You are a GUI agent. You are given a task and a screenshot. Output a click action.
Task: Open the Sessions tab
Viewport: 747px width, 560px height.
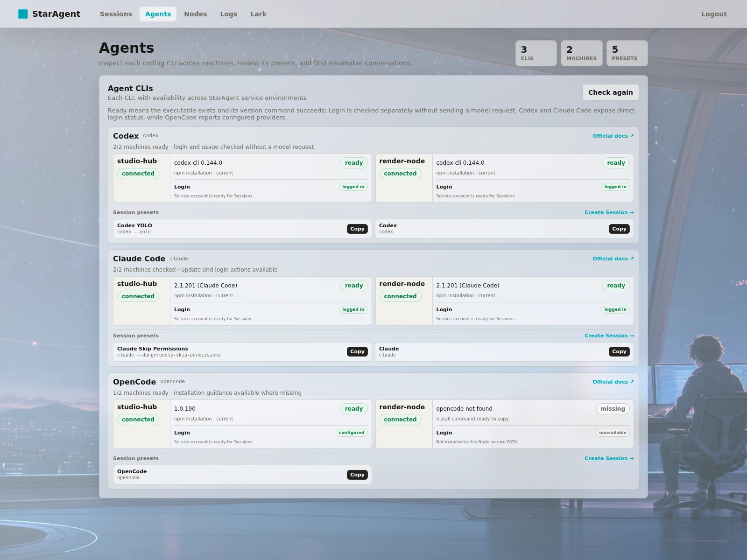point(116,14)
